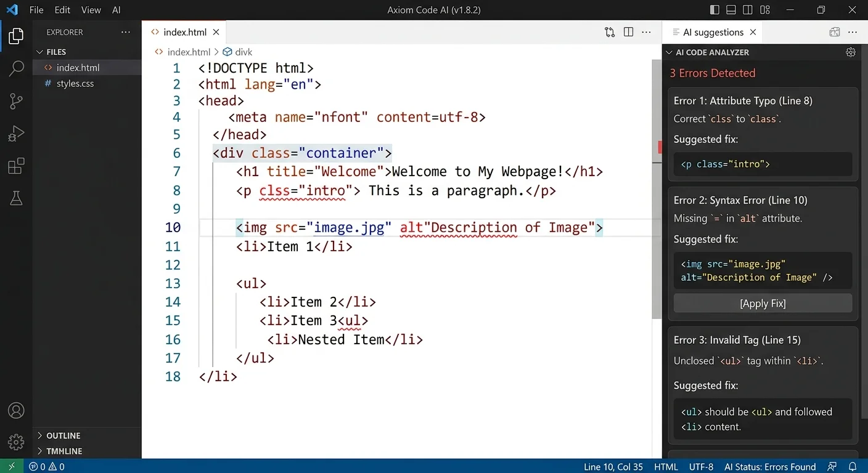Close the AI suggestions tab
This screenshot has height=473, width=868.
[x=753, y=32]
